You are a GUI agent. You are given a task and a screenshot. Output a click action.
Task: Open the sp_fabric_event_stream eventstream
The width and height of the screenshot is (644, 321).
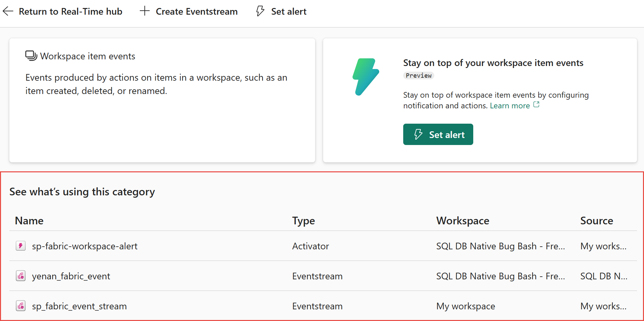[x=79, y=306]
